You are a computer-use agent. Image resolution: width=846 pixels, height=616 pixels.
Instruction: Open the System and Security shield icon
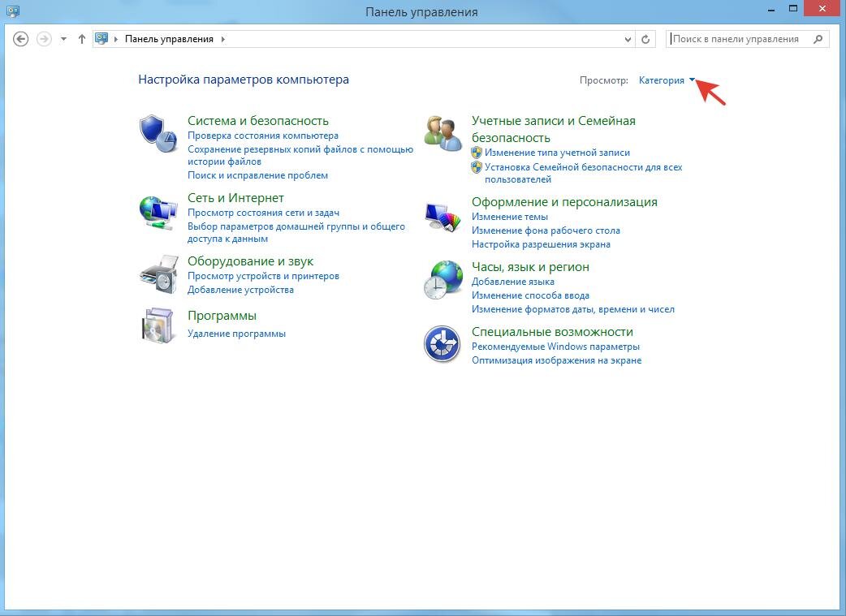(158, 134)
